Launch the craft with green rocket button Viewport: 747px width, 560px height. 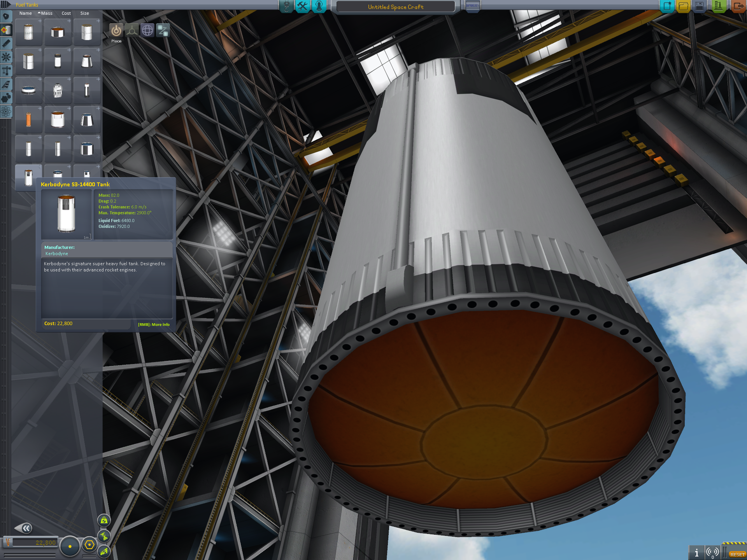pos(719,6)
